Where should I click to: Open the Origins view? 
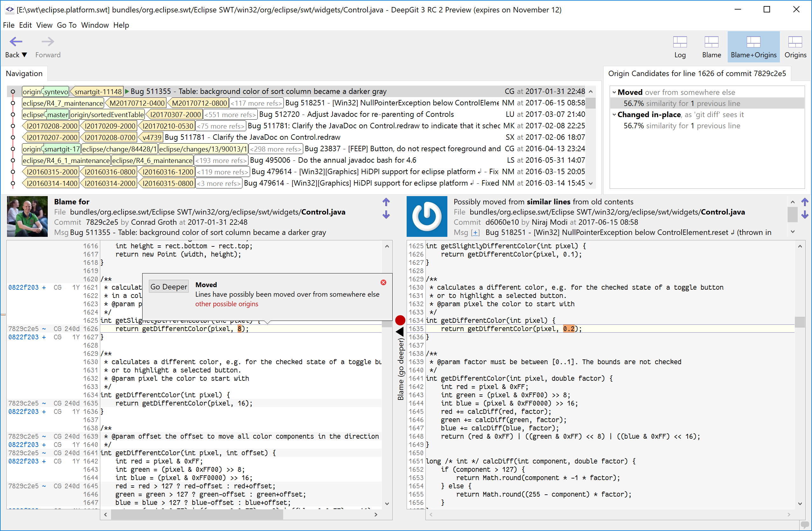[795, 46]
